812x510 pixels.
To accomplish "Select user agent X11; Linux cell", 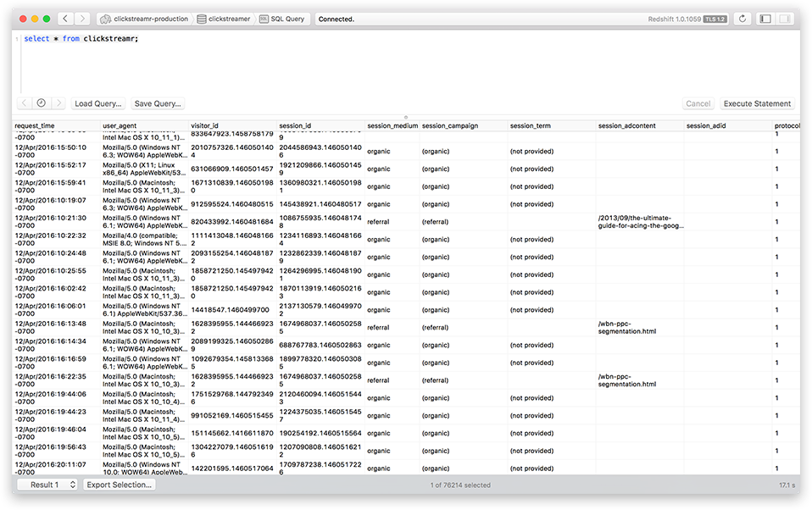I will tap(144, 169).
